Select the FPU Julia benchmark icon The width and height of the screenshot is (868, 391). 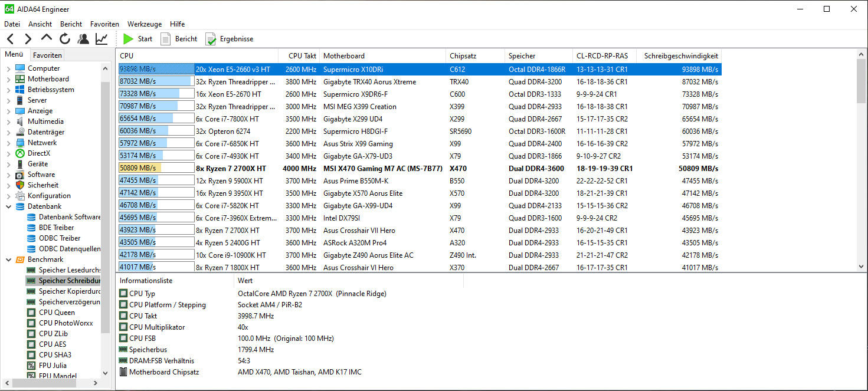(31, 366)
